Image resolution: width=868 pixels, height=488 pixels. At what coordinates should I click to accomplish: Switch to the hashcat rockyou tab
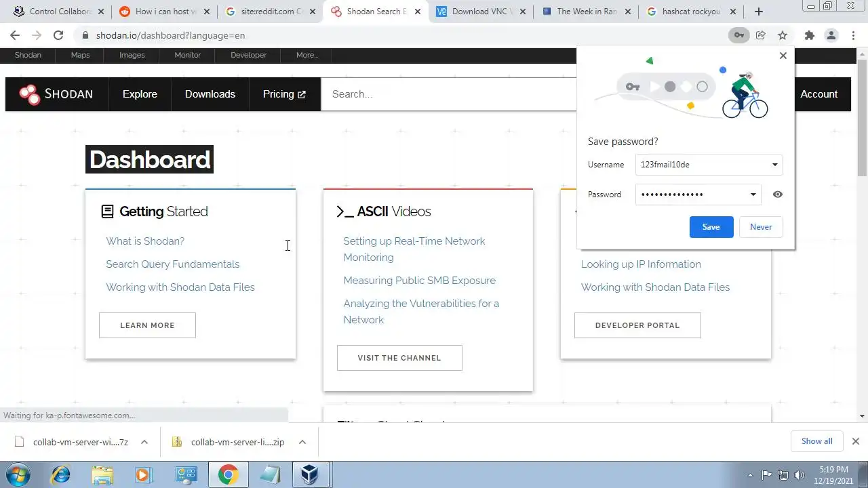690,12
